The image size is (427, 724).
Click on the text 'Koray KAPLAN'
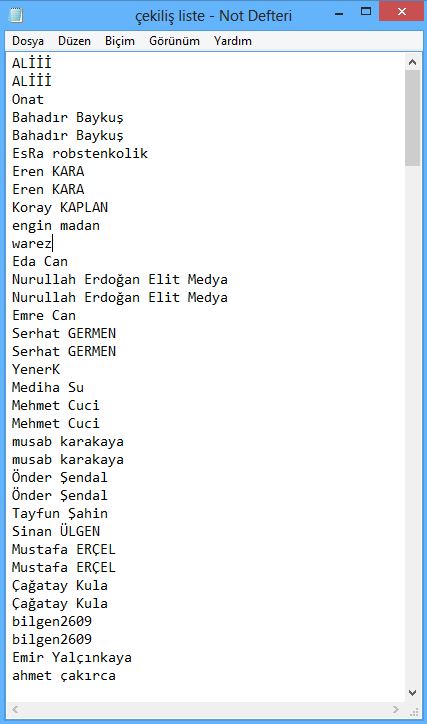[60, 207]
